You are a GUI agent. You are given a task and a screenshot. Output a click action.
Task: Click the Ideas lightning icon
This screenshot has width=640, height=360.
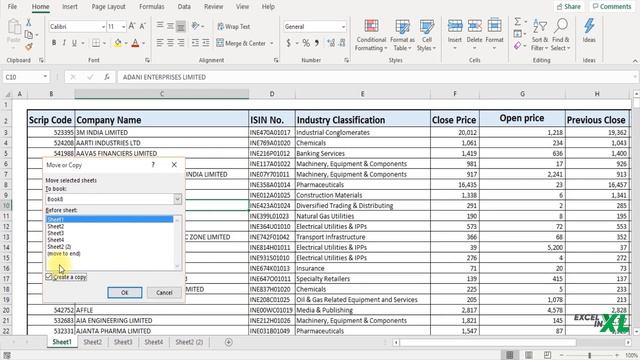[589, 26]
